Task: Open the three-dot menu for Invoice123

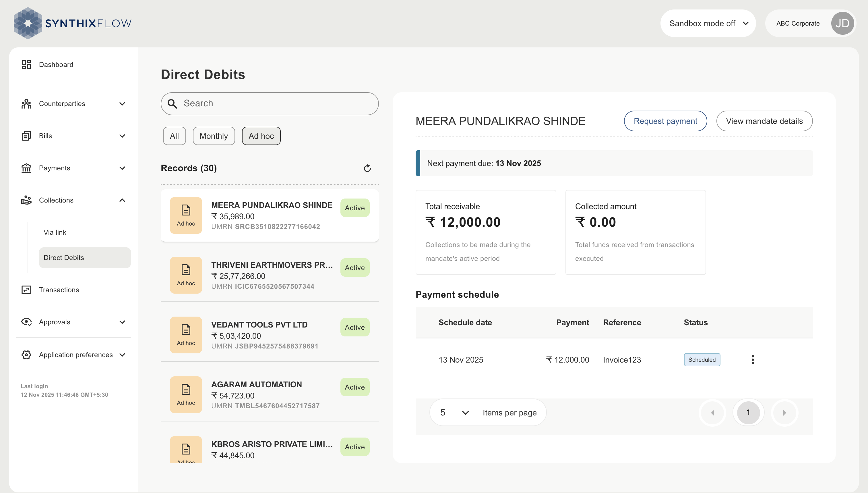Action: [753, 360]
